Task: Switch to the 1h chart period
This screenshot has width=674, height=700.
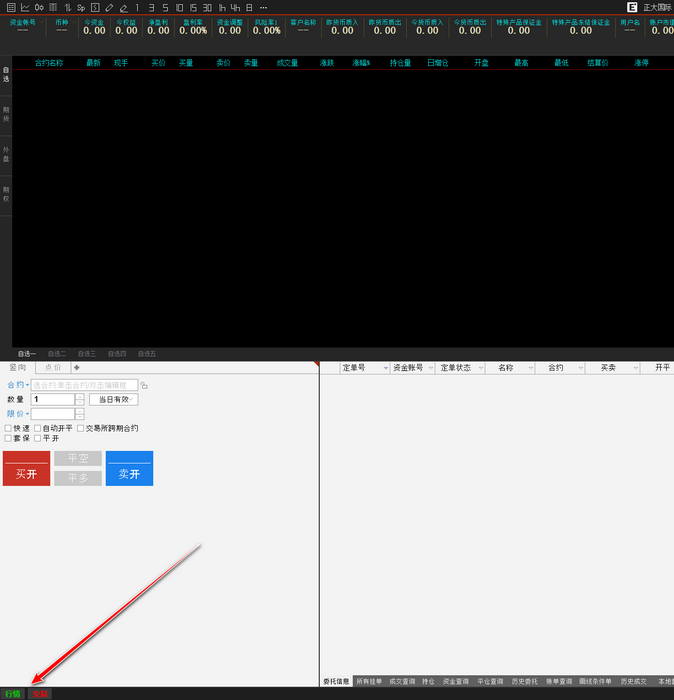Action: tap(221, 7)
